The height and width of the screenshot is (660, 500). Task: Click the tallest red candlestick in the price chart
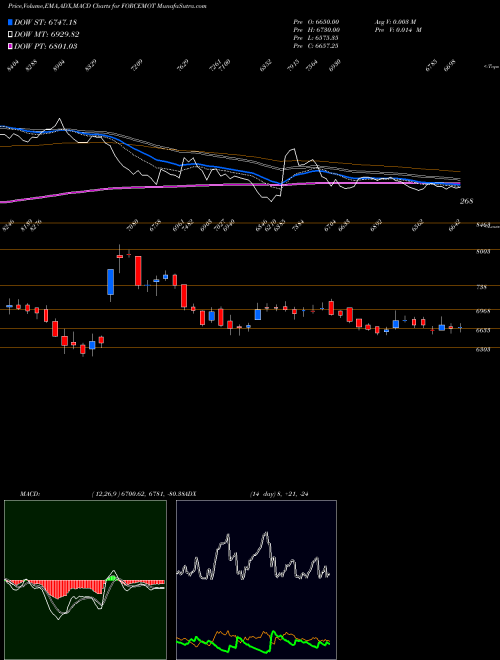pos(138,271)
